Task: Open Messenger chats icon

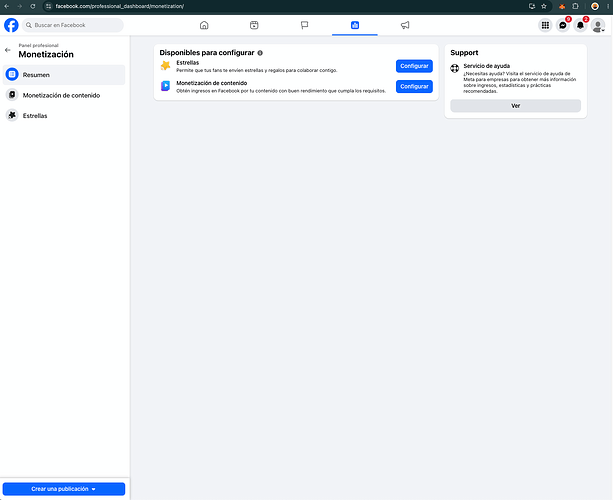Action: [x=563, y=25]
